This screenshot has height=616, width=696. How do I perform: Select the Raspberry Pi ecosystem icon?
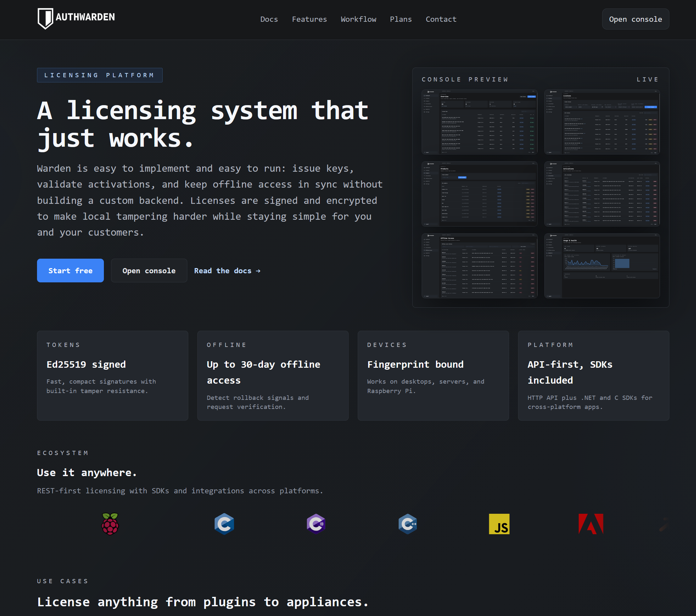(110, 524)
